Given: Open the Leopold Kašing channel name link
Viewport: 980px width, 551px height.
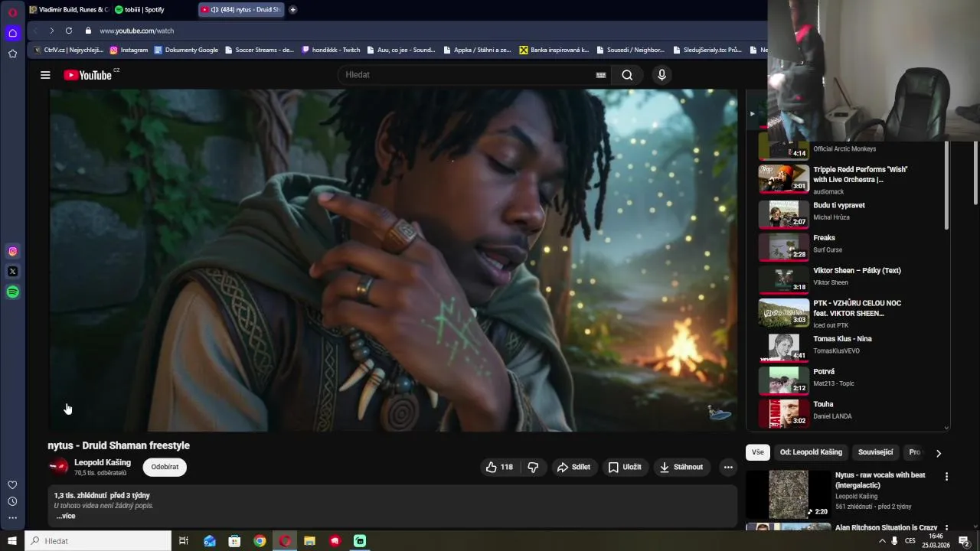Looking at the screenshot, I should pos(103,462).
